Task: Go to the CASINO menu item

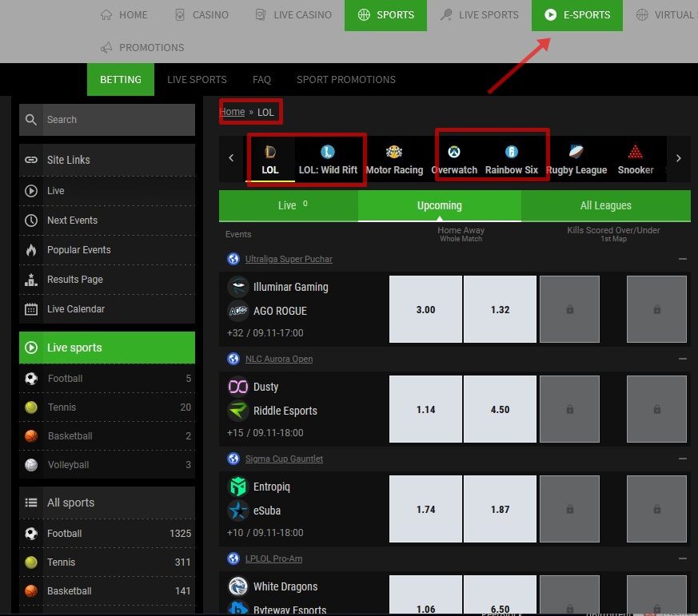Action: point(201,15)
